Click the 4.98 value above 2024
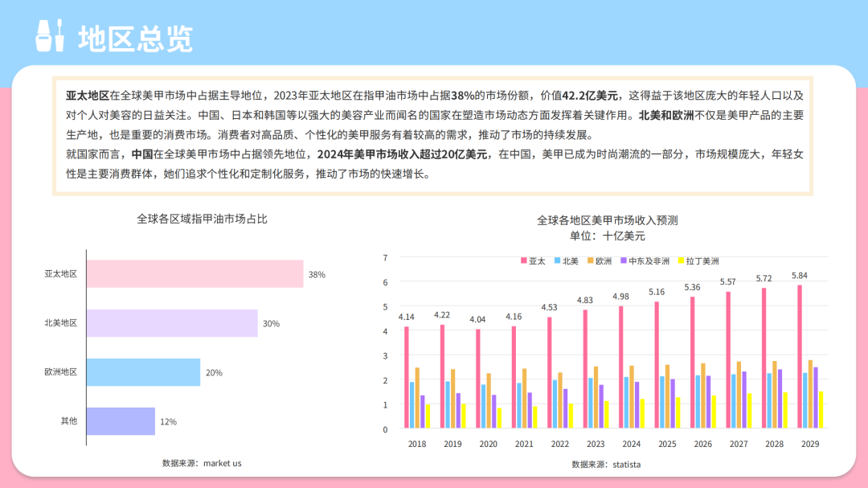Screen dimensions: 868x488 coord(620,297)
